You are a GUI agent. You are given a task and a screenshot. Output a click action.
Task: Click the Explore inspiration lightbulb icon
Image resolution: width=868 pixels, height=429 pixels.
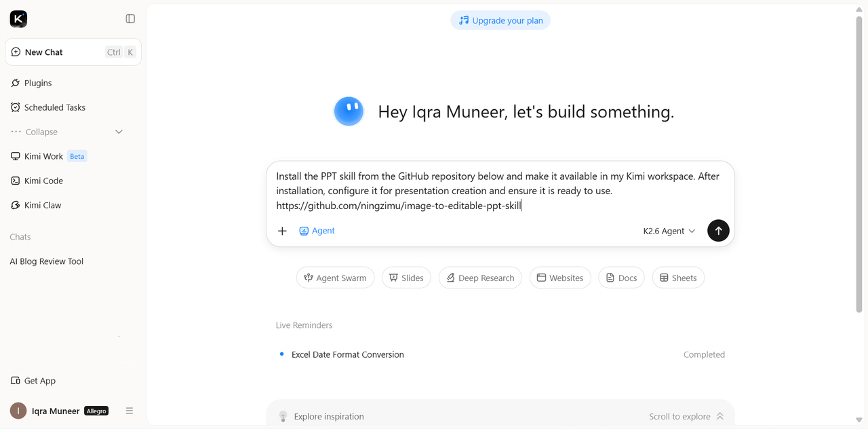click(x=283, y=416)
